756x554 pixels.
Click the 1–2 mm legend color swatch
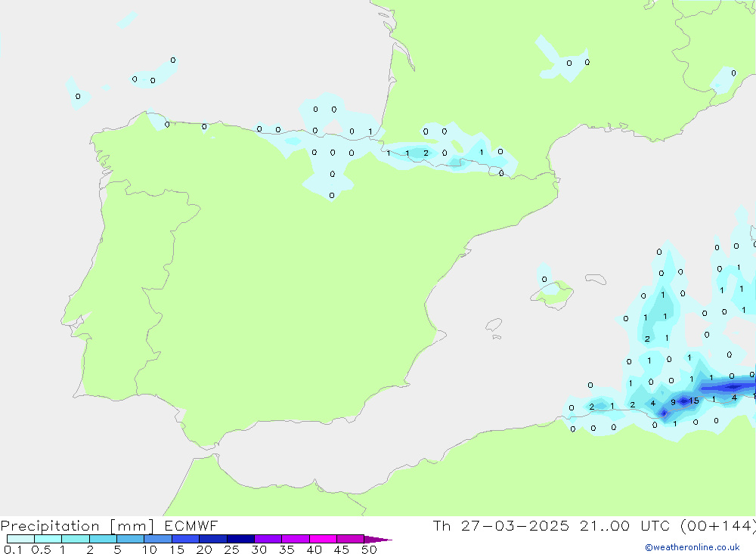[76, 539]
